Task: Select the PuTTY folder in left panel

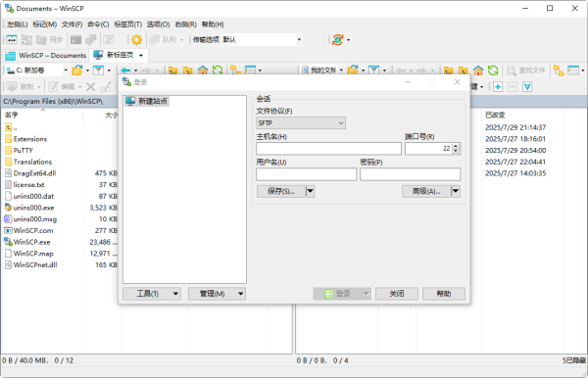Action: coord(24,150)
